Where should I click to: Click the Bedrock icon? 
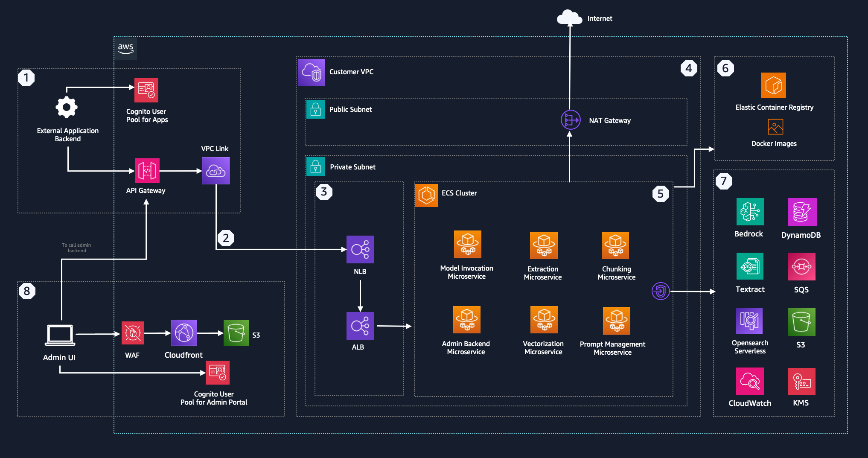click(750, 212)
